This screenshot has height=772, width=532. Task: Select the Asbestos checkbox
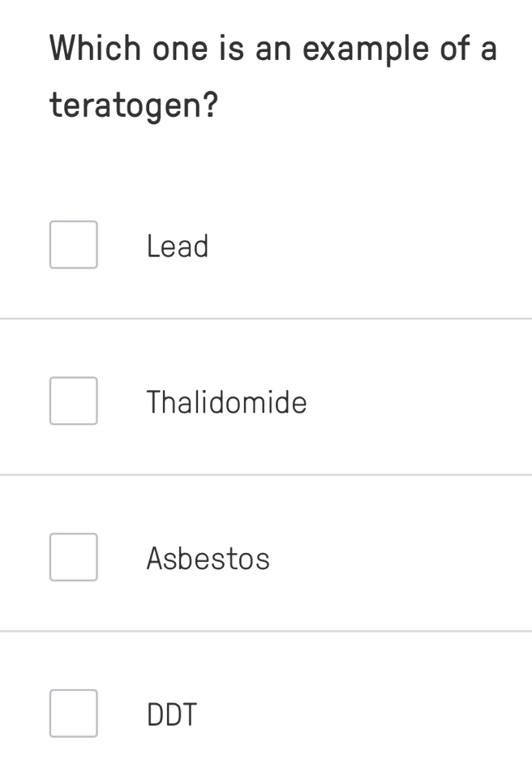click(73, 557)
